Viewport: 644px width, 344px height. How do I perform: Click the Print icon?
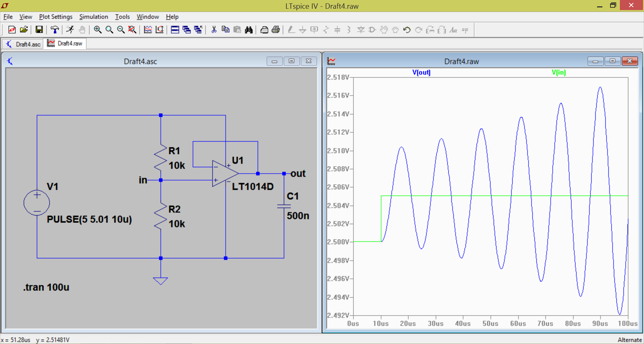coord(276,30)
